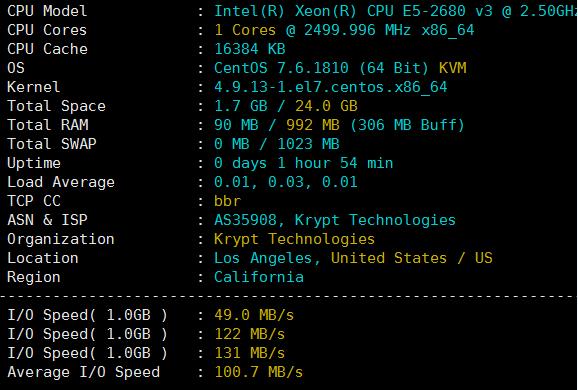This screenshot has height=390, width=578.
Task: Click the Organization label
Action: (x=61, y=239)
